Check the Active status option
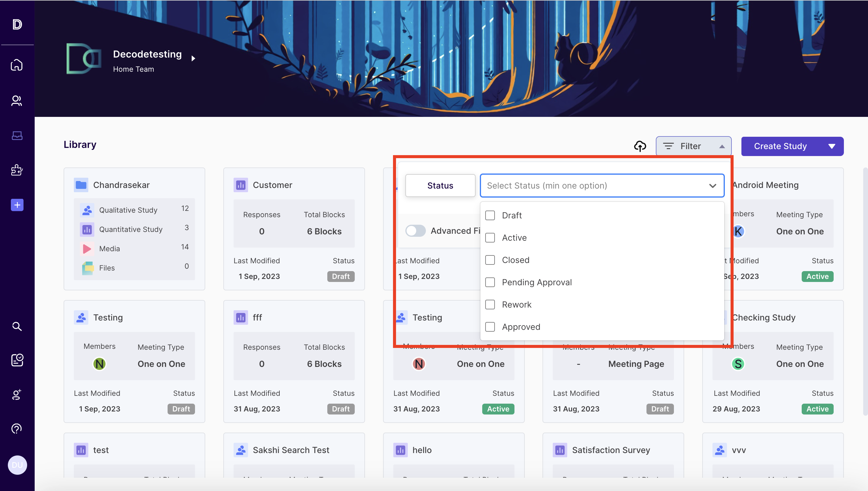The height and width of the screenshot is (491, 868). point(490,237)
